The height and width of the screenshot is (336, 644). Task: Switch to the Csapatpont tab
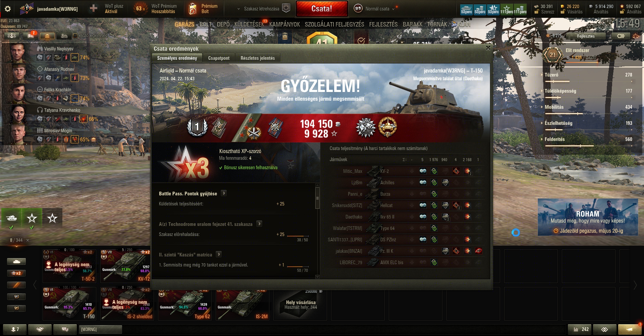(x=219, y=58)
